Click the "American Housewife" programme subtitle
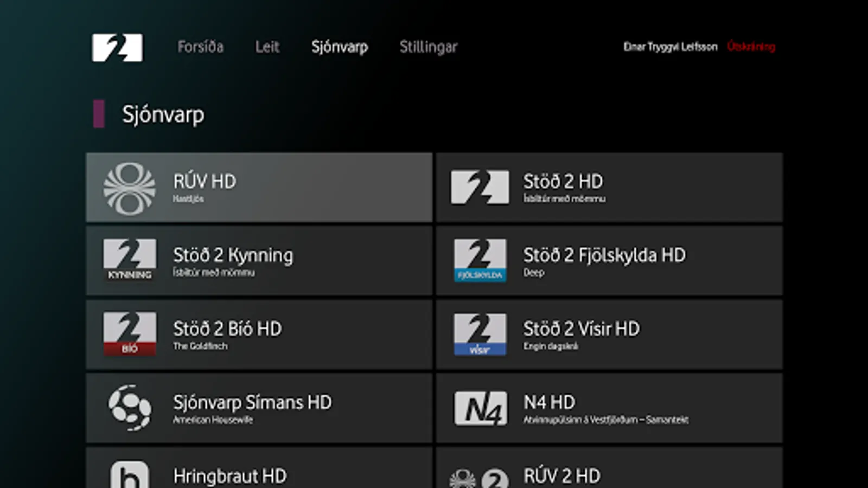 coord(213,420)
